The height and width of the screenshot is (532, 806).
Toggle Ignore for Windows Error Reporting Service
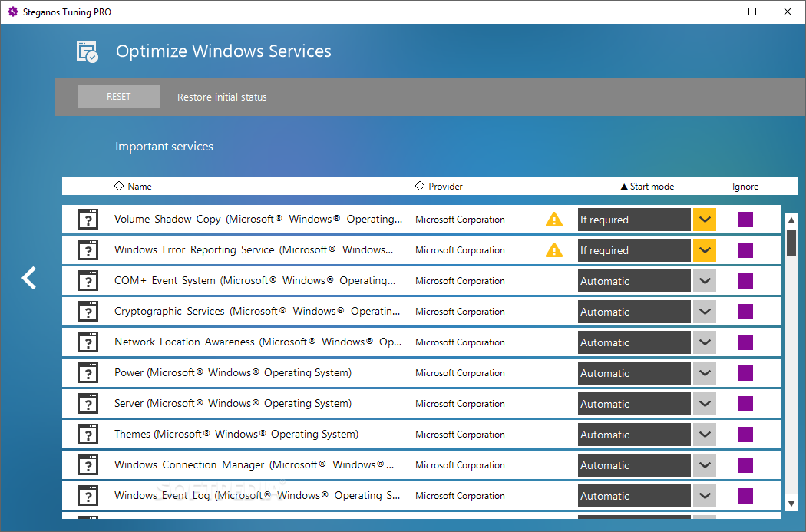(745, 250)
